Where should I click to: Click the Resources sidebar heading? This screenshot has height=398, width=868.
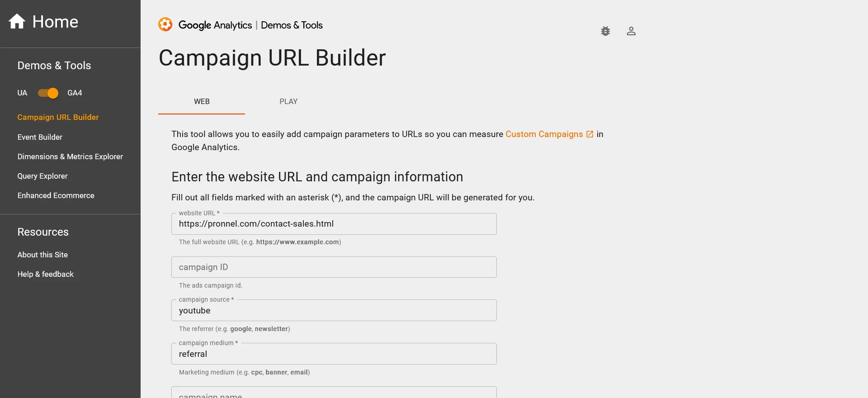43,232
